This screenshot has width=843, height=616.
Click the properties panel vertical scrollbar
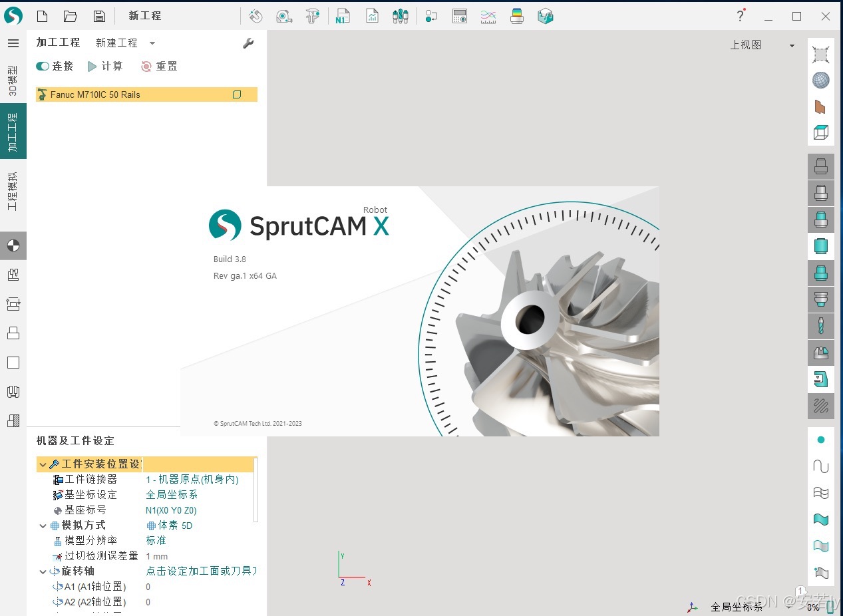tap(256, 490)
